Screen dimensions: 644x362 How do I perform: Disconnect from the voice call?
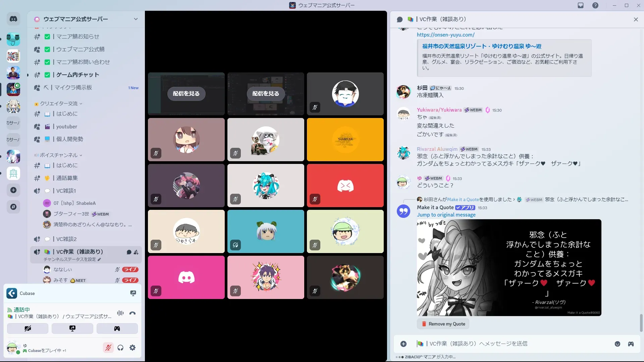(x=132, y=313)
